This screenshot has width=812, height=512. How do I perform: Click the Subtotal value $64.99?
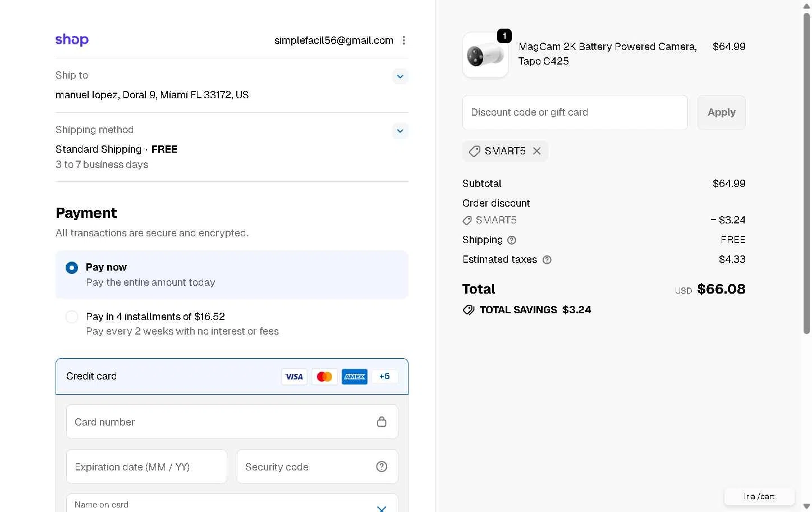pyautogui.click(x=729, y=184)
